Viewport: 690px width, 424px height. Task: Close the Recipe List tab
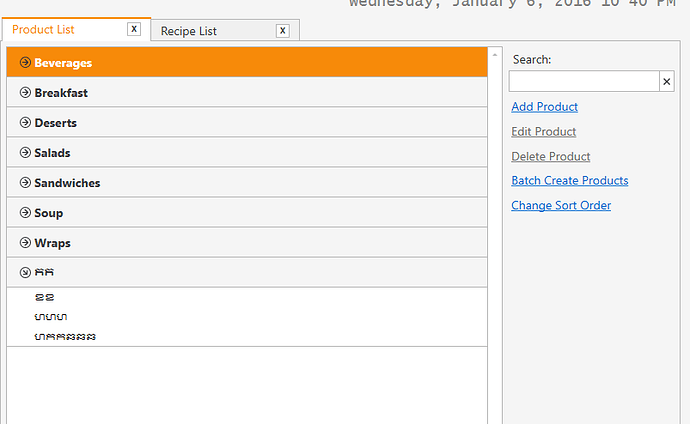283,31
